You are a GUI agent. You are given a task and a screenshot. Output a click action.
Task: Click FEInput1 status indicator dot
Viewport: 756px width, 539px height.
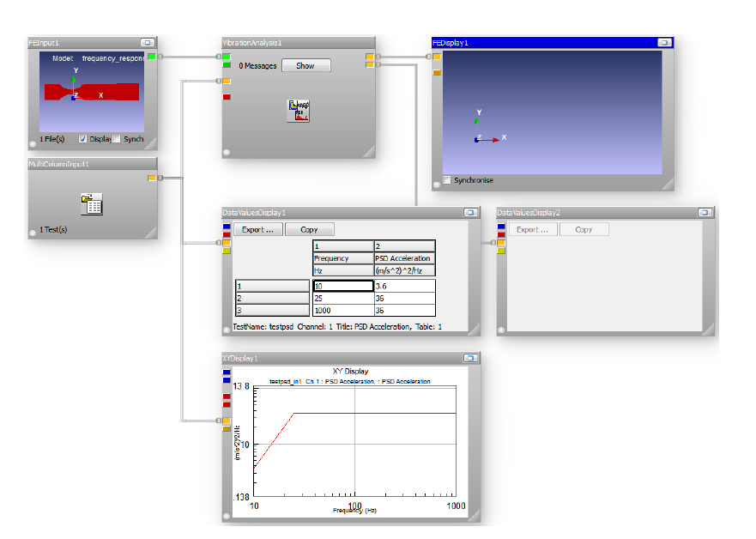[33, 143]
